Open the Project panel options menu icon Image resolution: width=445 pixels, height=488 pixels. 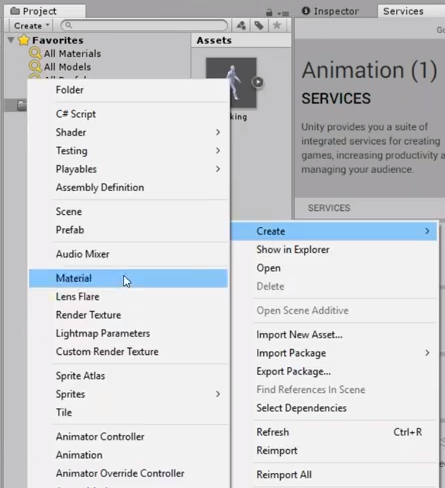pos(283,14)
